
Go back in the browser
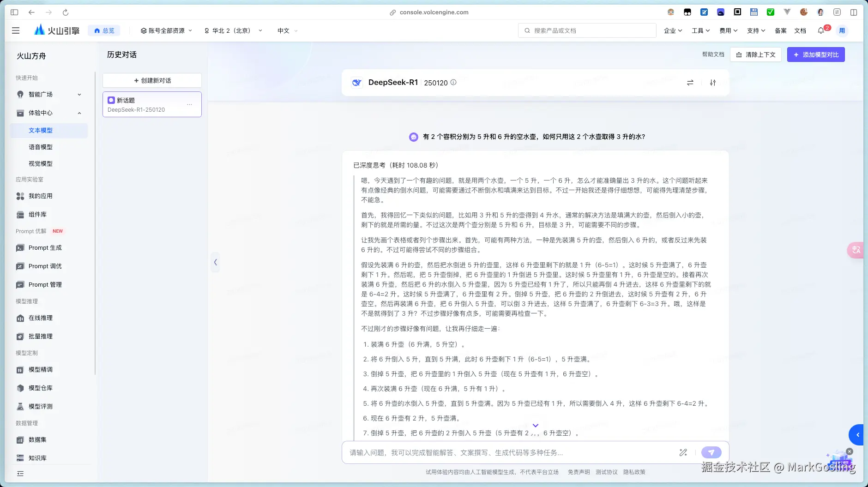point(31,12)
